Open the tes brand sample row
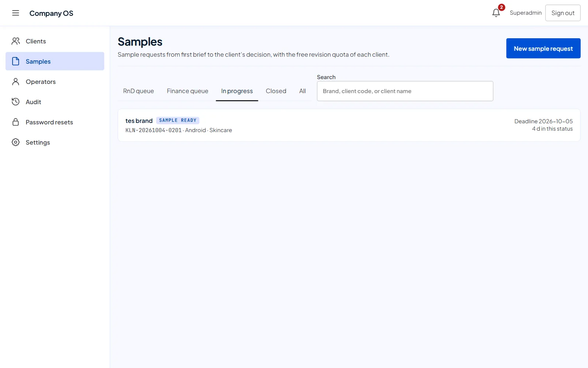 [x=349, y=125]
